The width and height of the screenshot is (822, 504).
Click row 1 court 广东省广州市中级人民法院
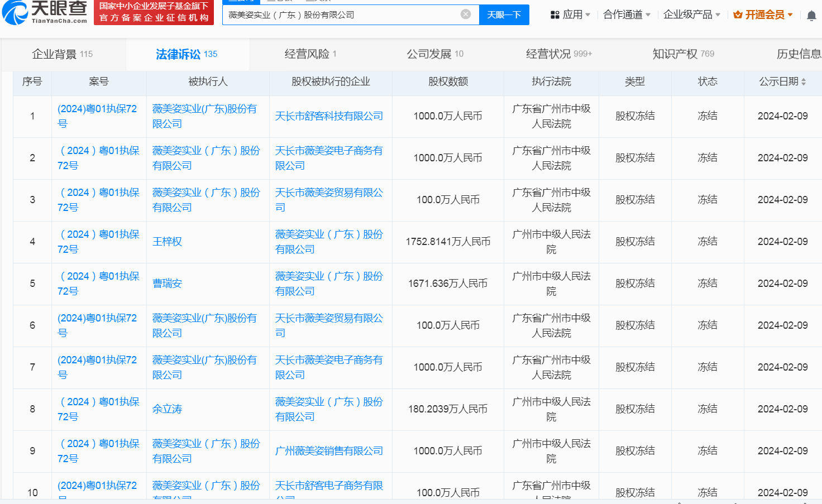(x=551, y=116)
